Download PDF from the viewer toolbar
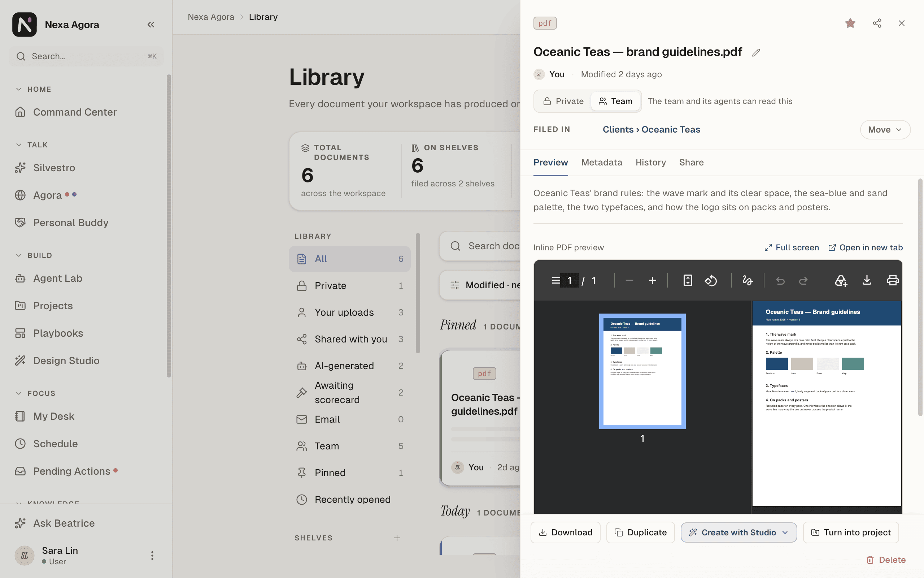The width and height of the screenshot is (924, 578). tap(867, 281)
